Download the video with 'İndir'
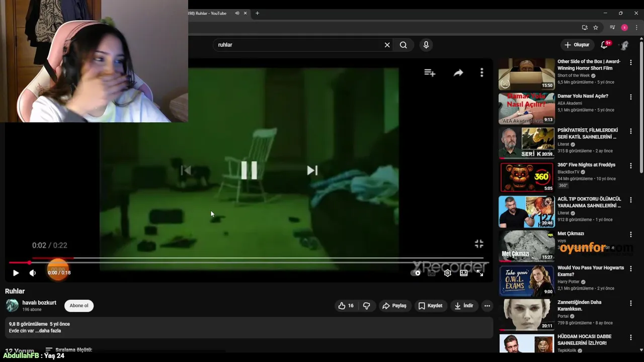Screen dimensions: 644x362 click(464, 306)
